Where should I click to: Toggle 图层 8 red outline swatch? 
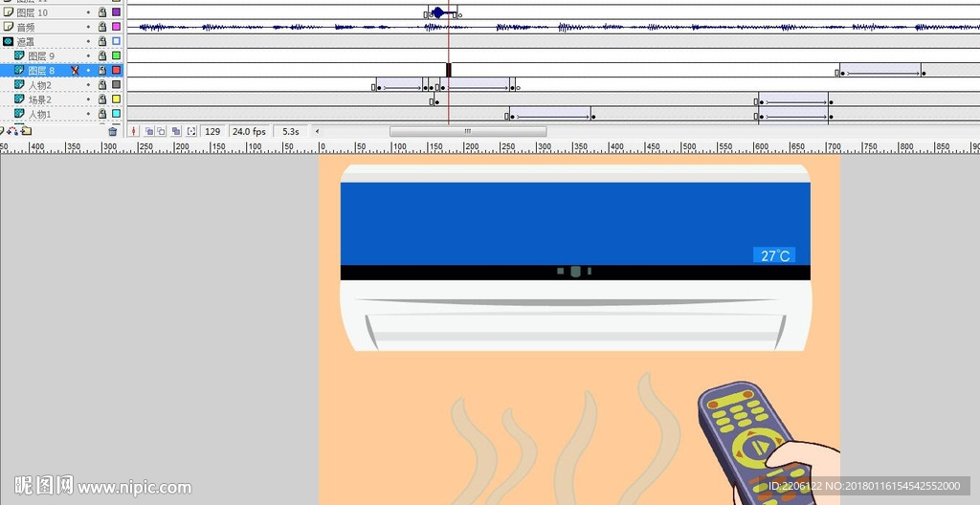coord(116,70)
